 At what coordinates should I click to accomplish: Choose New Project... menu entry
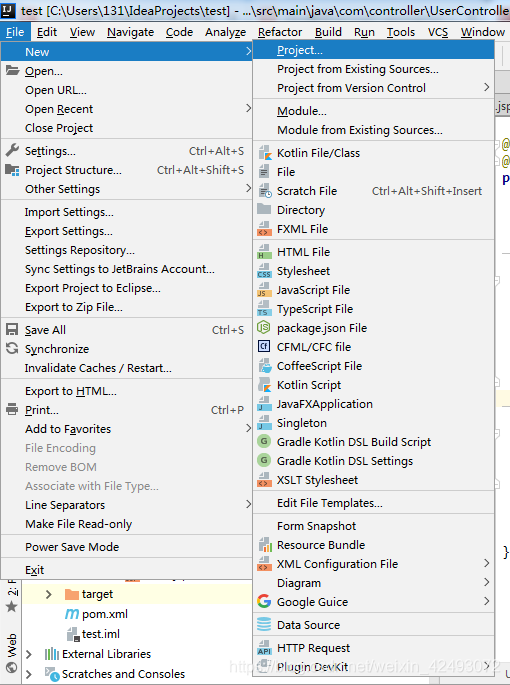pyautogui.click(x=374, y=50)
